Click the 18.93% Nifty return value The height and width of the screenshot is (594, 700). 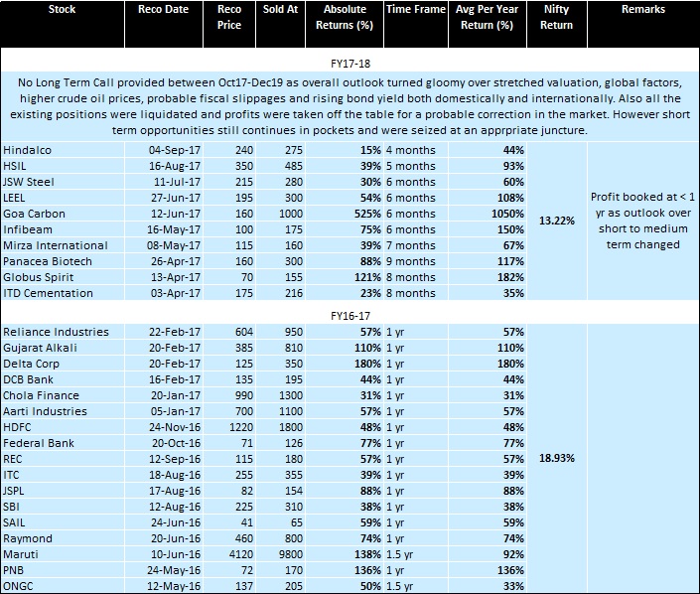click(557, 458)
